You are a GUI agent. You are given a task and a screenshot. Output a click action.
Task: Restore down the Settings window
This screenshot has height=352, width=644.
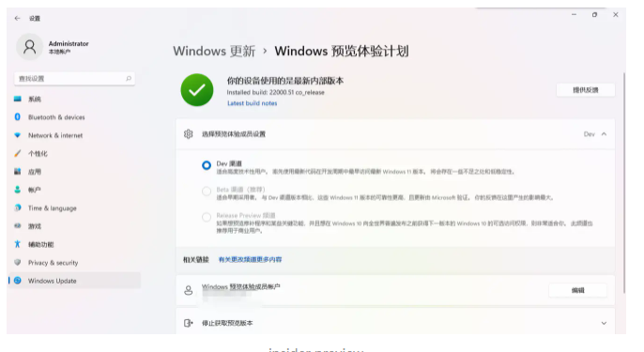click(x=594, y=15)
